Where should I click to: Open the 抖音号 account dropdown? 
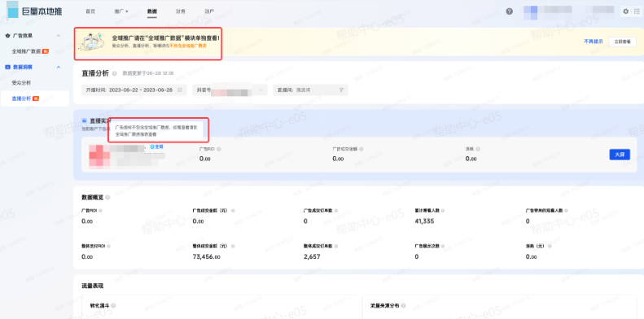pyautogui.click(x=230, y=90)
